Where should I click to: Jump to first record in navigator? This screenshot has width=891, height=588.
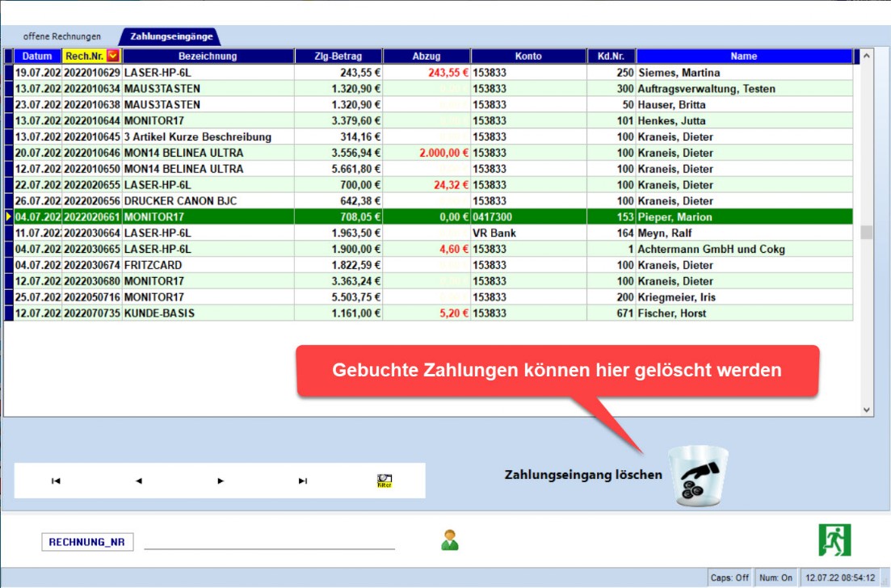click(x=56, y=481)
